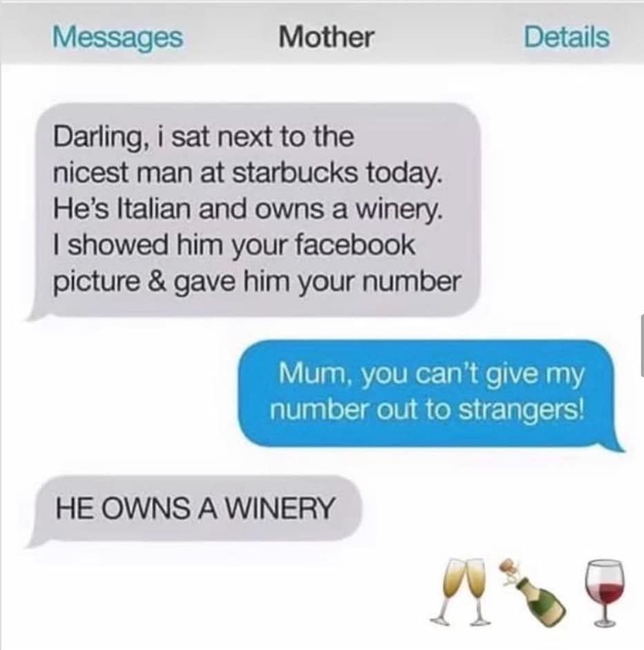Viewport: 644px width, 650px height.
Task: Go back via the Messages link
Action: point(117,38)
